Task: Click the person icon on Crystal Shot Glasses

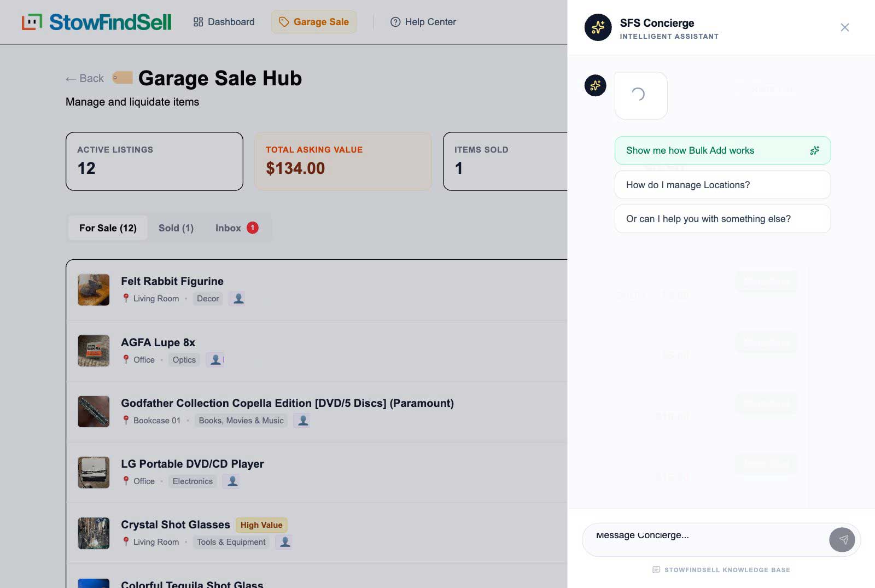Action: (x=285, y=542)
